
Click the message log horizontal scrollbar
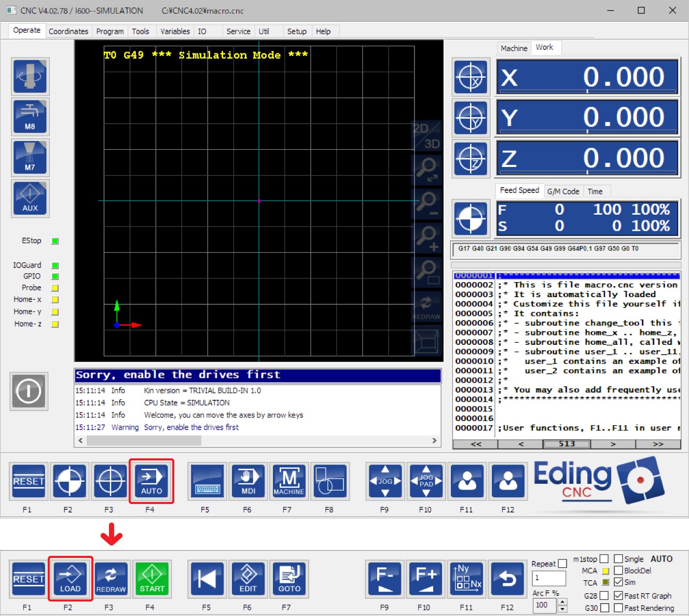click(x=258, y=441)
